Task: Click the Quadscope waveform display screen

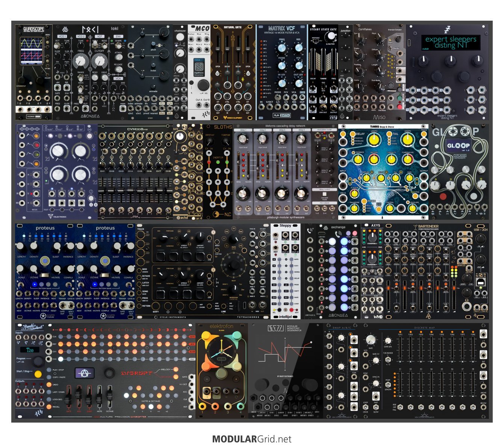Action: pos(32,50)
